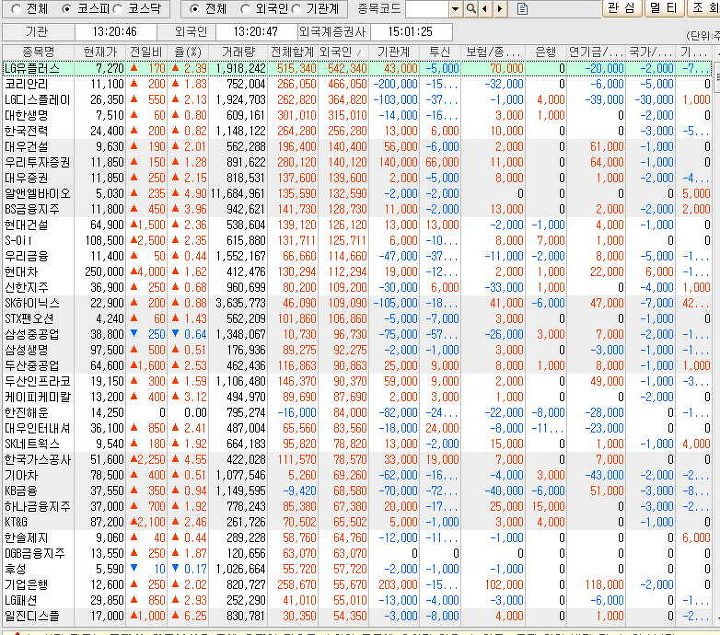Select the STX팬오션 row
Image resolution: width=720 pixels, height=635 pixels.
tap(357, 319)
